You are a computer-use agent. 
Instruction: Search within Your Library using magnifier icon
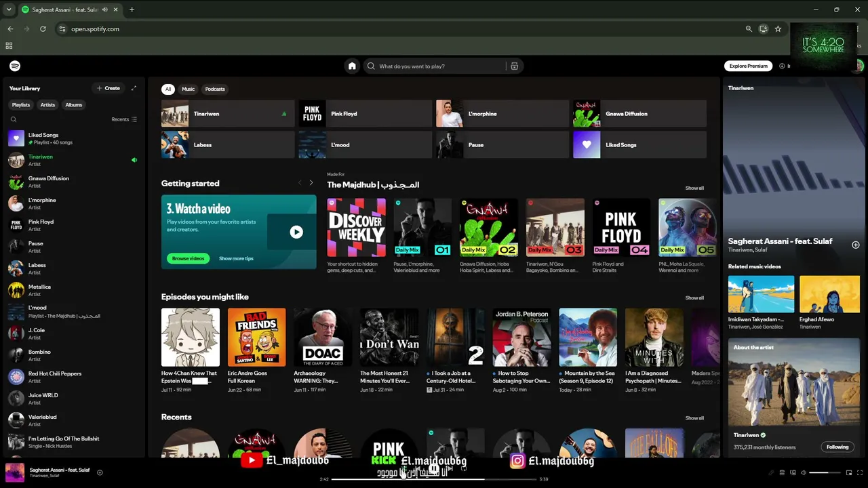(x=14, y=119)
